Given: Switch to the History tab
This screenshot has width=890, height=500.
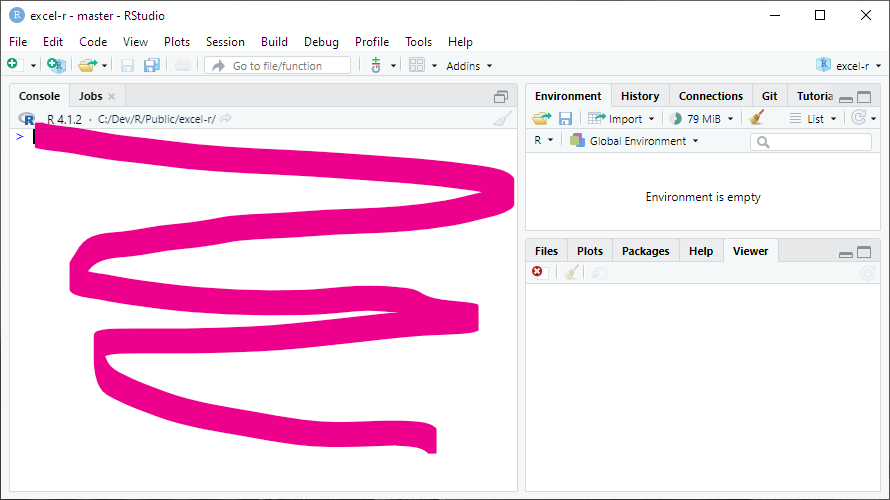Looking at the screenshot, I should pos(640,96).
